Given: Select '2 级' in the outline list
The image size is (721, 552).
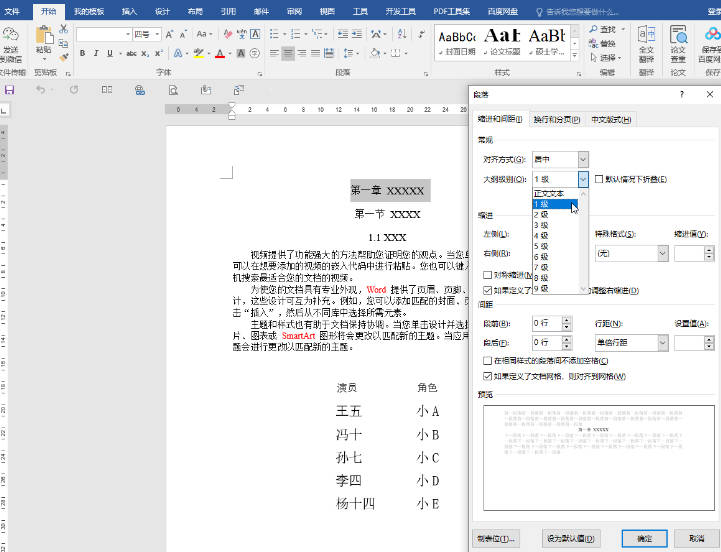Looking at the screenshot, I should pos(555,215).
